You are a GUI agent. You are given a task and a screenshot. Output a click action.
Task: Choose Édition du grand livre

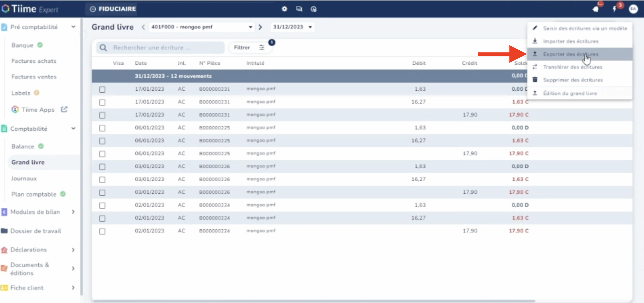pyautogui.click(x=580, y=93)
